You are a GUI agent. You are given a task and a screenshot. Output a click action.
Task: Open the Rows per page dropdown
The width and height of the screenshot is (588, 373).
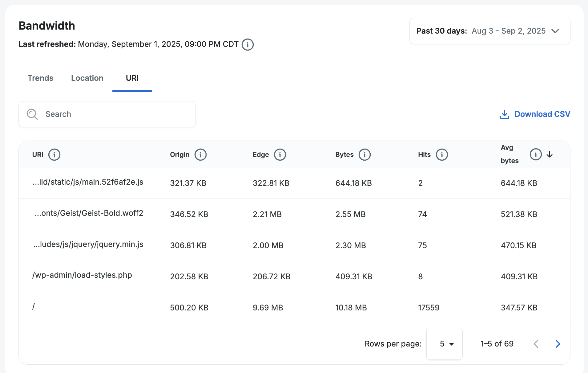tap(444, 344)
